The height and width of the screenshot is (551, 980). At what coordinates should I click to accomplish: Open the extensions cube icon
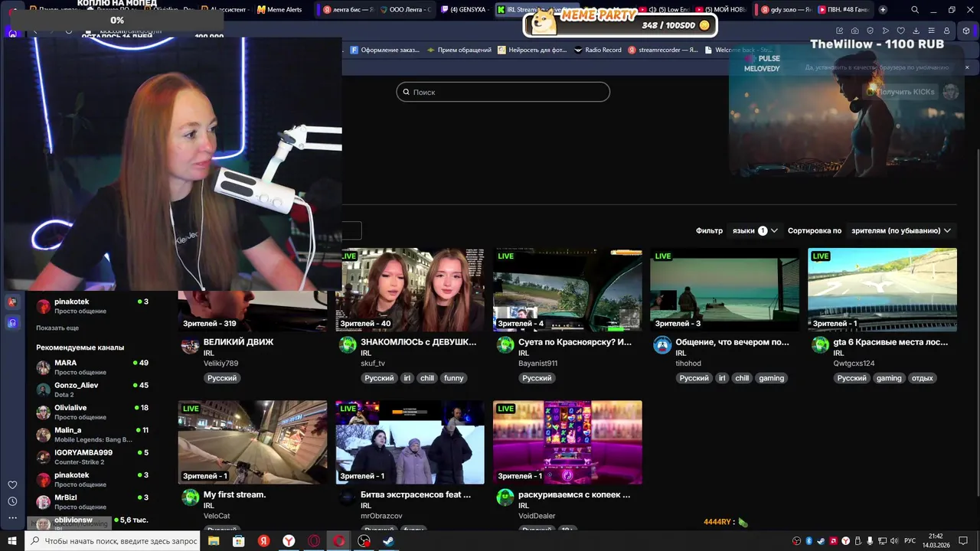click(966, 31)
